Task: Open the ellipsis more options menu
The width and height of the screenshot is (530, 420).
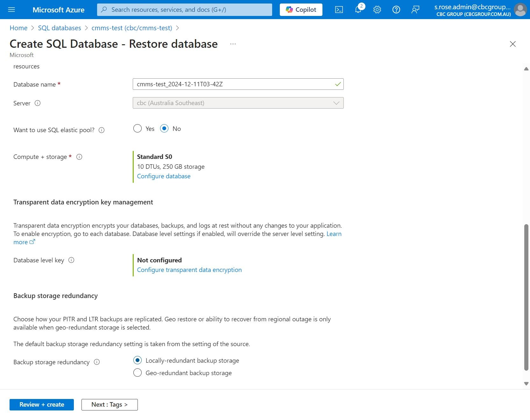Action: (x=233, y=44)
